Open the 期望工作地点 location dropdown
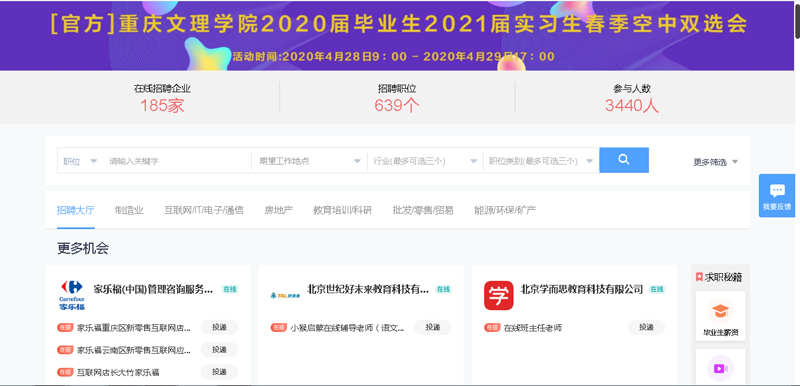 tap(309, 161)
